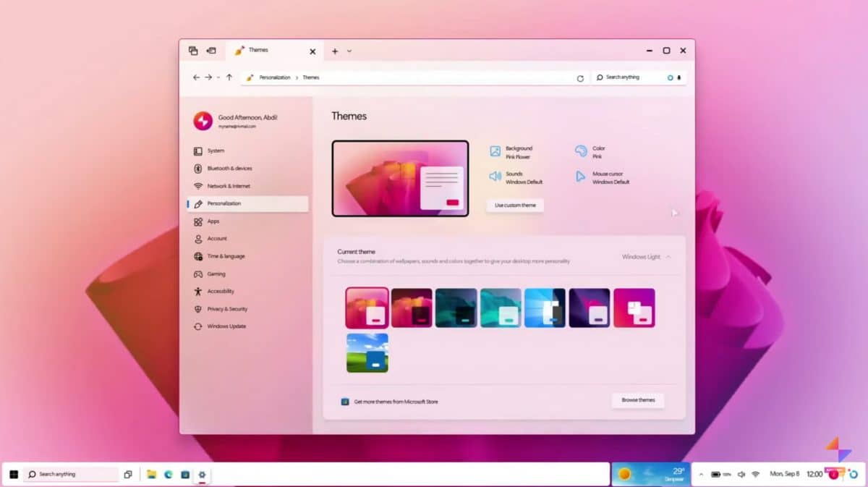Mute the volume from the system tray
Image resolution: width=868 pixels, height=487 pixels.
(x=741, y=474)
